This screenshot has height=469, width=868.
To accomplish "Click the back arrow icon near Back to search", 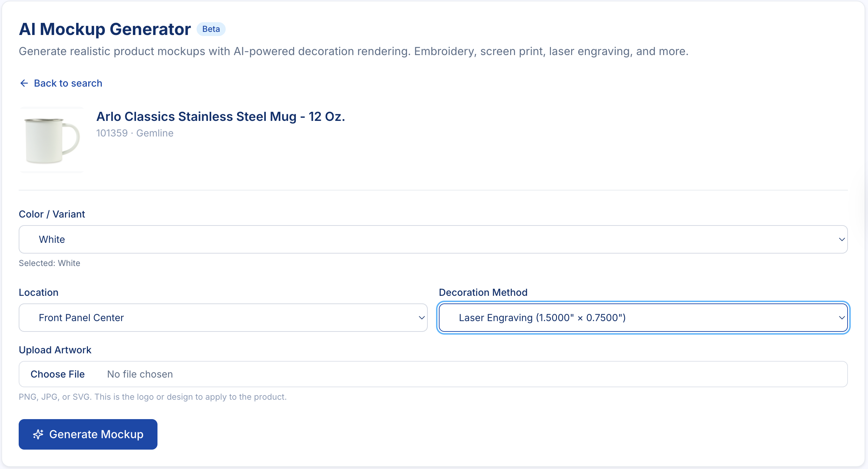I will (x=24, y=83).
